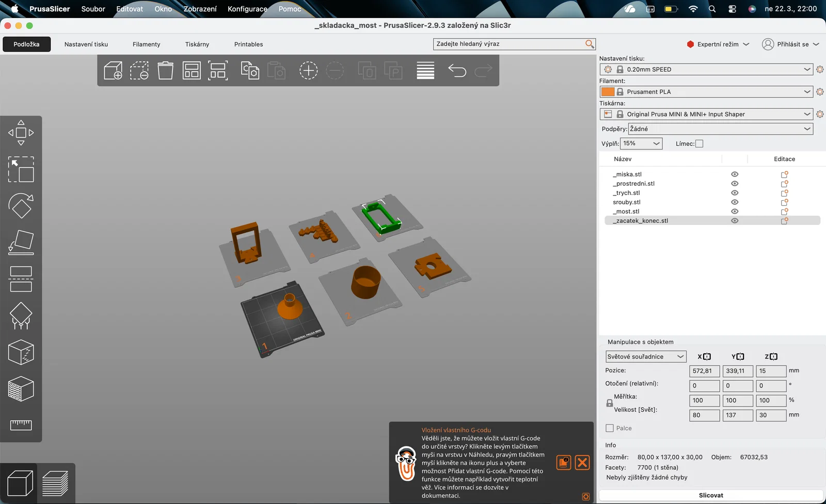
Task: Switch to the Nastavení tisku tab
Action: pyautogui.click(x=86, y=44)
